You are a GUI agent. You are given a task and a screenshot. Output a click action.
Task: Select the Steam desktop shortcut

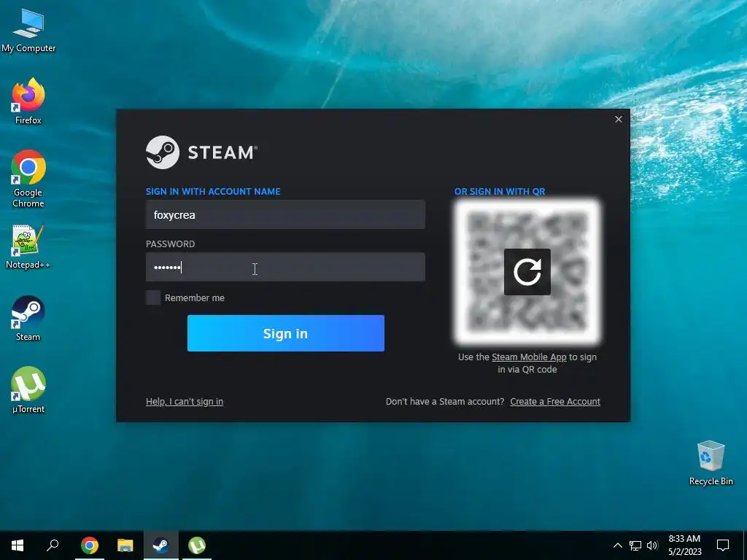28,318
